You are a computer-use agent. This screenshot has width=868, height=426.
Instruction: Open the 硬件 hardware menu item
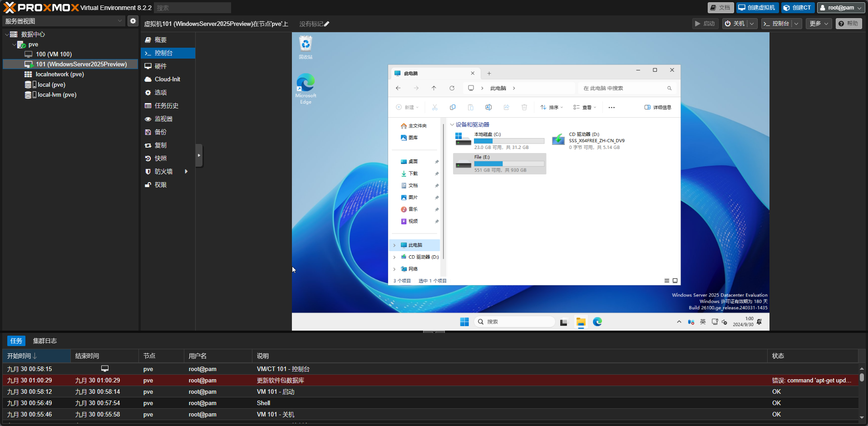[x=161, y=66]
